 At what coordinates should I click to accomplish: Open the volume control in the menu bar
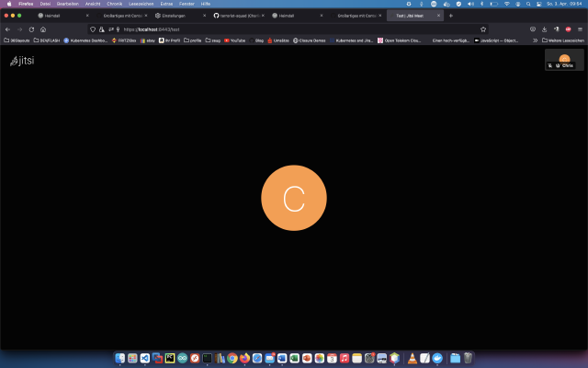(x=470, y=4)
